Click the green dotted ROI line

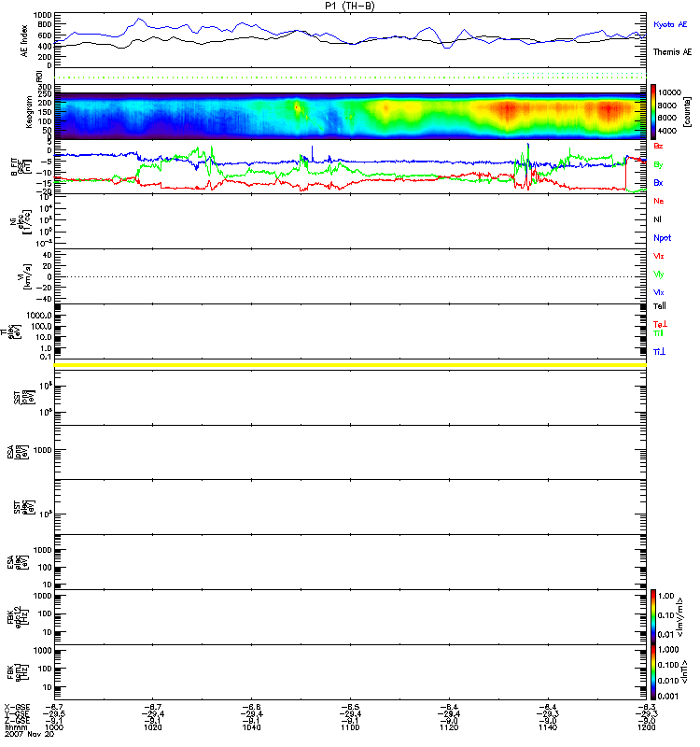point(350,78)
